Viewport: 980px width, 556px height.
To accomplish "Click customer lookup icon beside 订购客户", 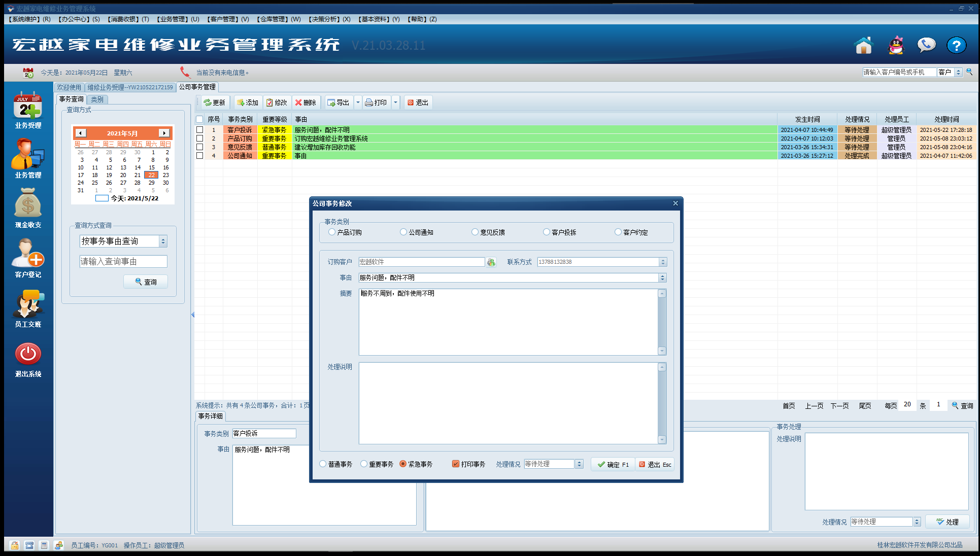I will 491,262.
